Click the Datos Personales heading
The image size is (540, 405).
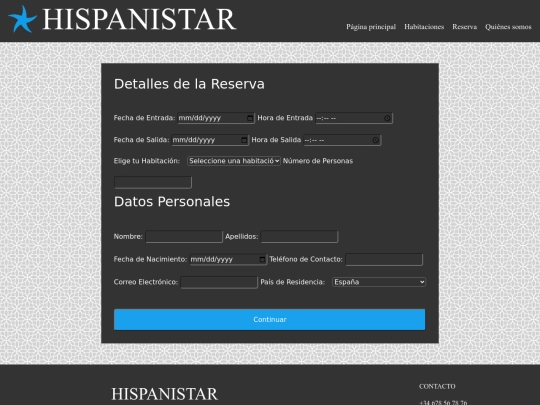172,202
